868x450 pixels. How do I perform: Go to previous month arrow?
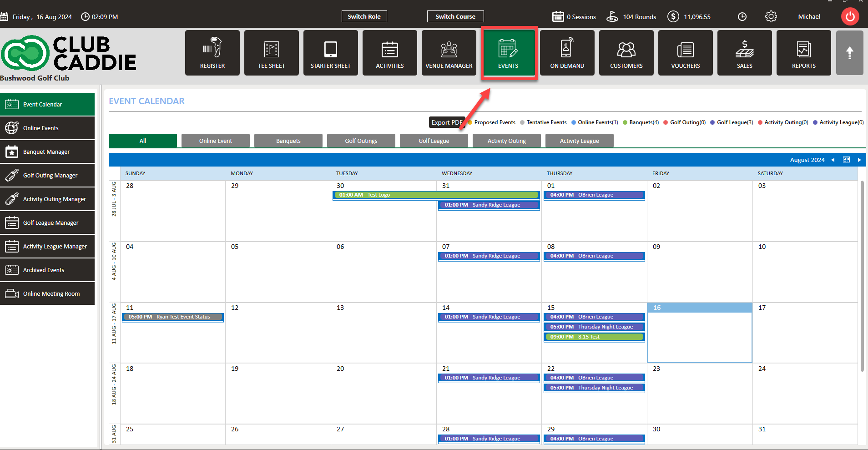tap(833, 160)
